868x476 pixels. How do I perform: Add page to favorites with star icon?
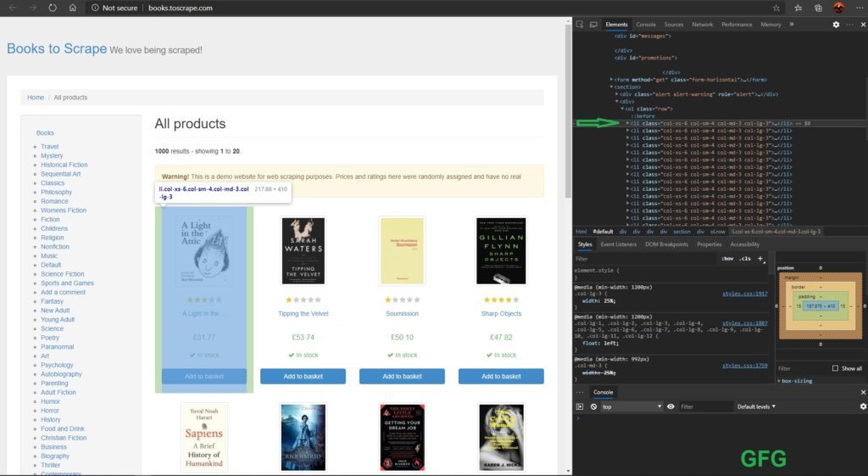[x=776, y=8]
